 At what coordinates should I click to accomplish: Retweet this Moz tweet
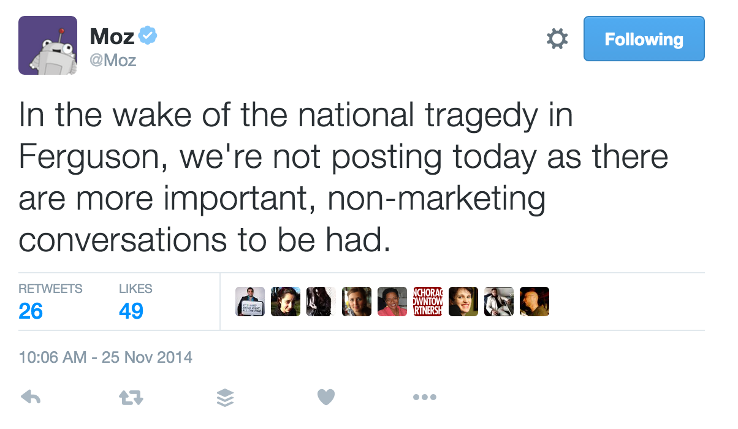pyautogui.click(x=130, y=397)
